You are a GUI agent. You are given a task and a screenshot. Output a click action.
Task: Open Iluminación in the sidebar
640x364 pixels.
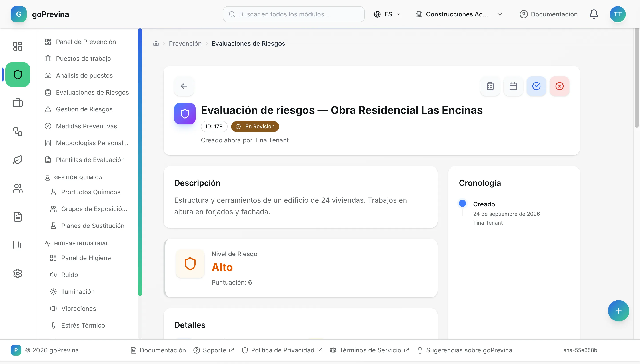(x=89, y=292)
